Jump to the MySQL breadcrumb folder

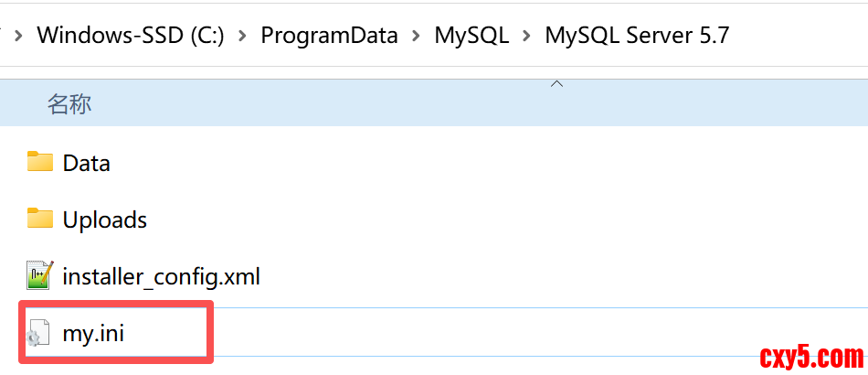click(x=471, y=36)
